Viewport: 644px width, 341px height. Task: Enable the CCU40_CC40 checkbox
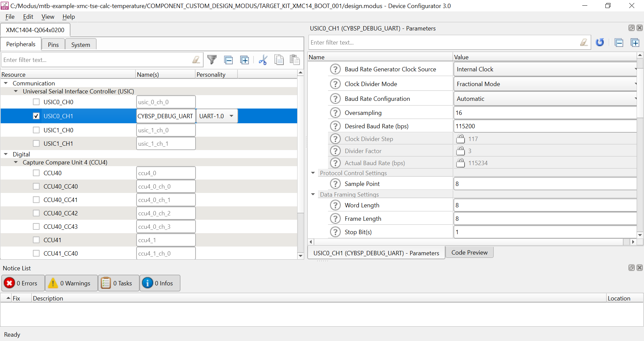pyautogui.click(x=36, y=187)
